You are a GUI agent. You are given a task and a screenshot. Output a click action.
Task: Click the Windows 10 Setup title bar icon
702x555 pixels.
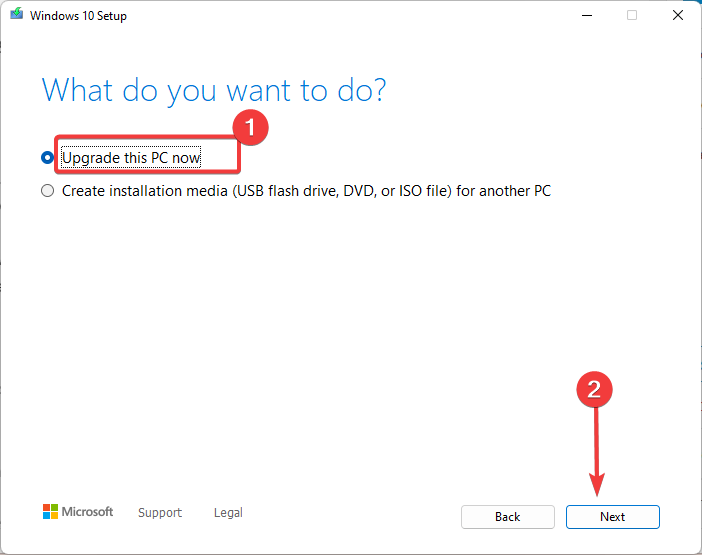(x=17, y=14)
